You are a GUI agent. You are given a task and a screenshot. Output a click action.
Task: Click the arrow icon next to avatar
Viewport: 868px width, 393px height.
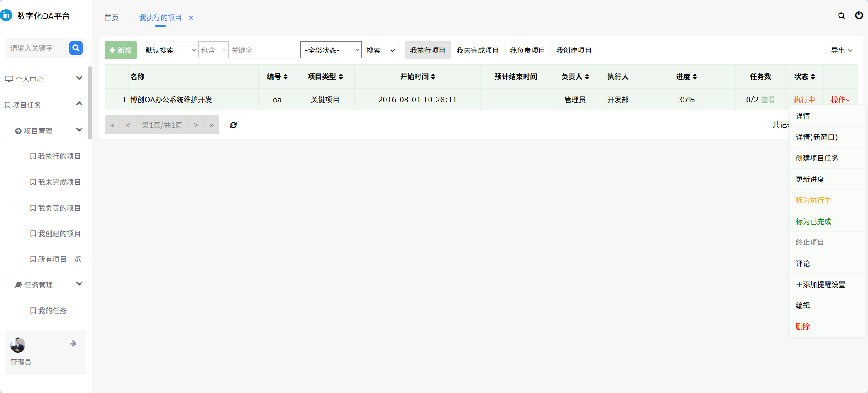pyautogui.click(x=73, y=344)
